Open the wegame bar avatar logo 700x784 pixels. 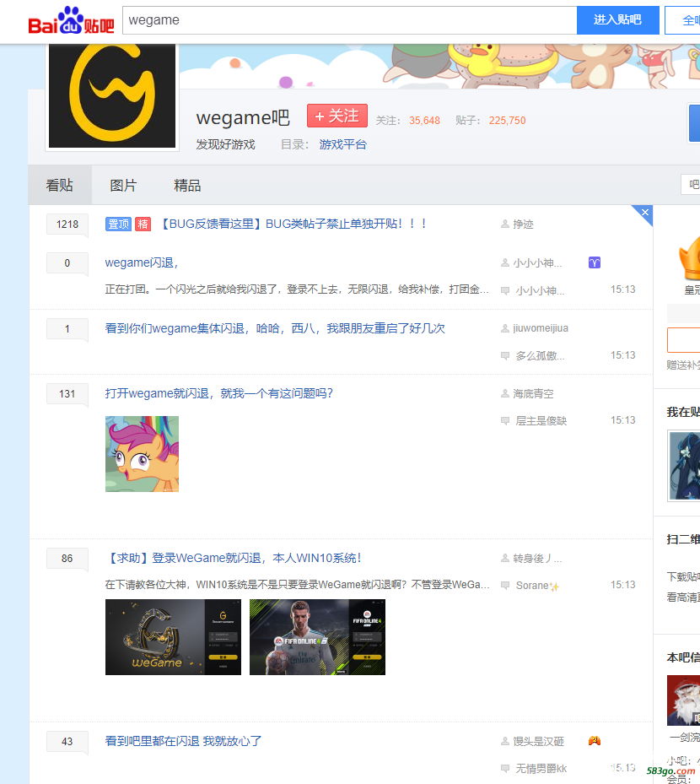click(x=112, y=96)
